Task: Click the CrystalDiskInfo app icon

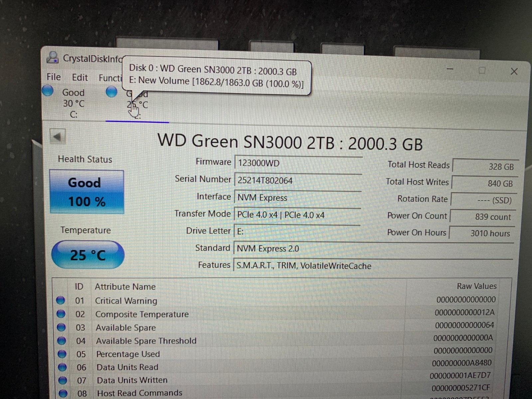Action: tap(53, 58)
